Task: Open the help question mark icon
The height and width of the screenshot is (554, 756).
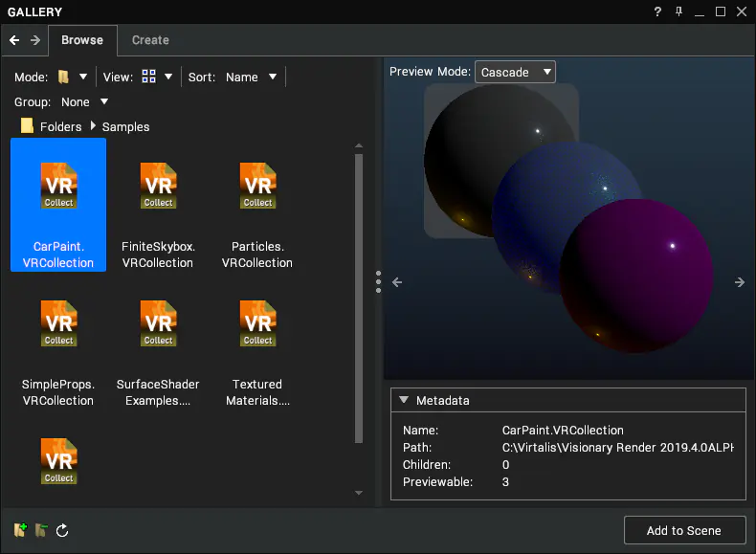Action: coord(657,11)
